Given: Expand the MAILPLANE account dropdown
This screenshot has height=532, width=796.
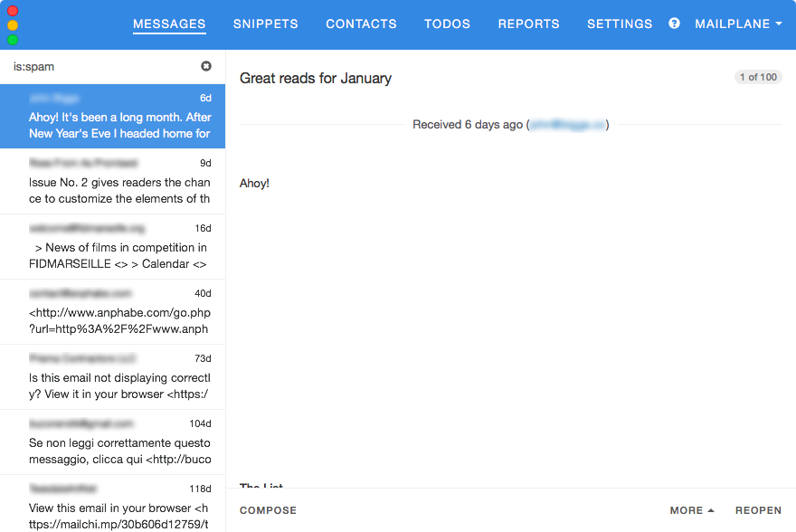Looking at the screenshot, I should pyautogui.click(x=738, y=24).
